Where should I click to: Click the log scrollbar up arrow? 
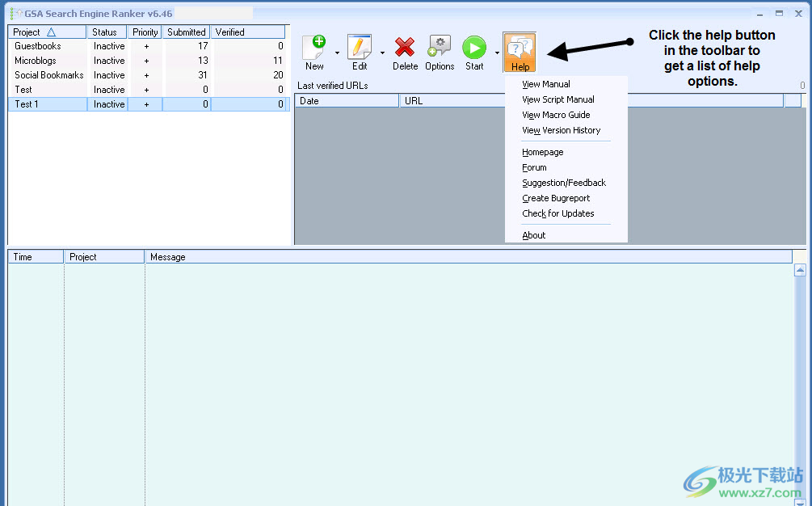tap(800, 270)
